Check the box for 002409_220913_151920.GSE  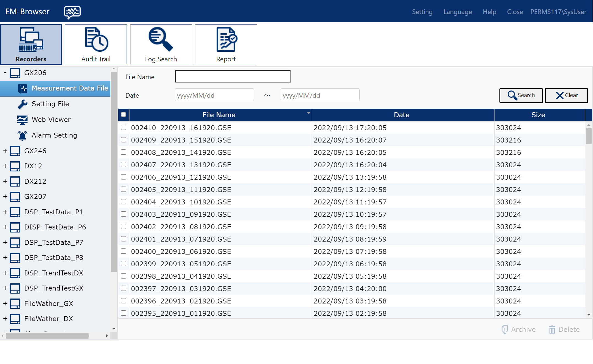(124, 140)
